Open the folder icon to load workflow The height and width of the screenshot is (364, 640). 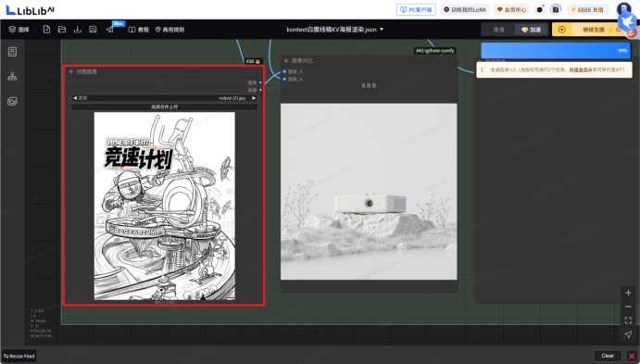62,30
